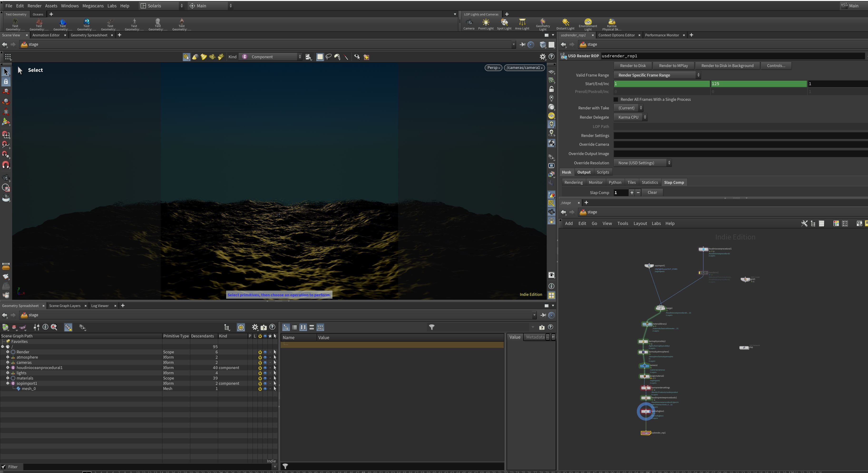Open the Valid Frame Range dropdown
Viewport: 868px width, 473px height.
click(x=657, y=75)
